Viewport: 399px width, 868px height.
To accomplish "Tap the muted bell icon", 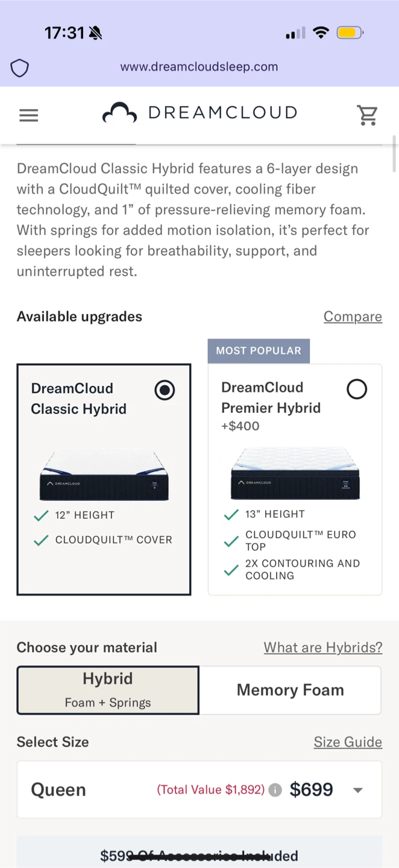I will (x=95, y=34).
